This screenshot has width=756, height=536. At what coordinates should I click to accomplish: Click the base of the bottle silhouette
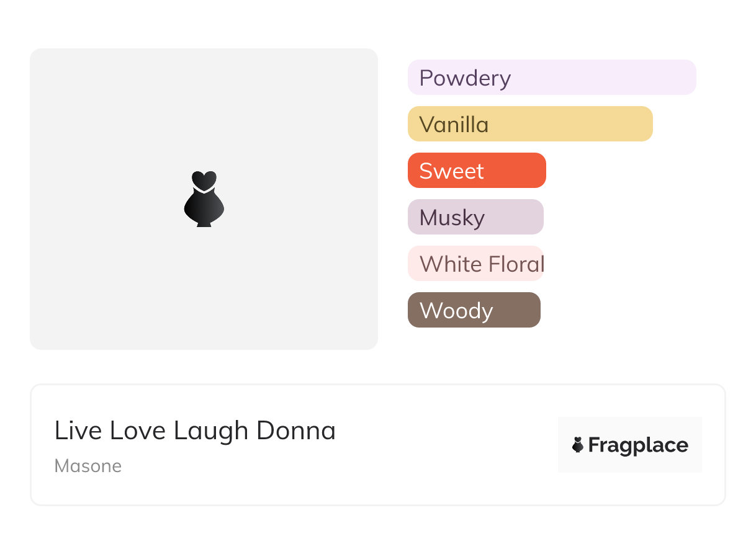(204, 223)
